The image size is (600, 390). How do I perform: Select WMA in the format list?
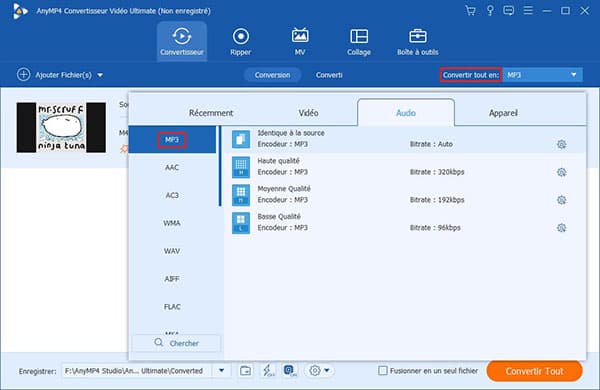click(x=172, y=223)
